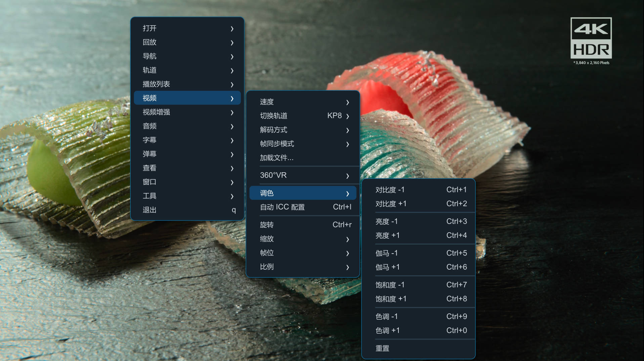Expand the 视频增强 submenu
The image size is (644, 361).
pos(187,112)
